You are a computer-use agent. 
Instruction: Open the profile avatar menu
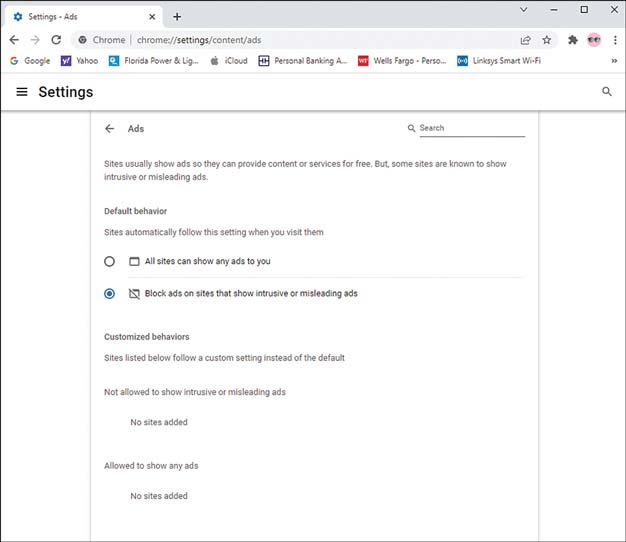594,40
